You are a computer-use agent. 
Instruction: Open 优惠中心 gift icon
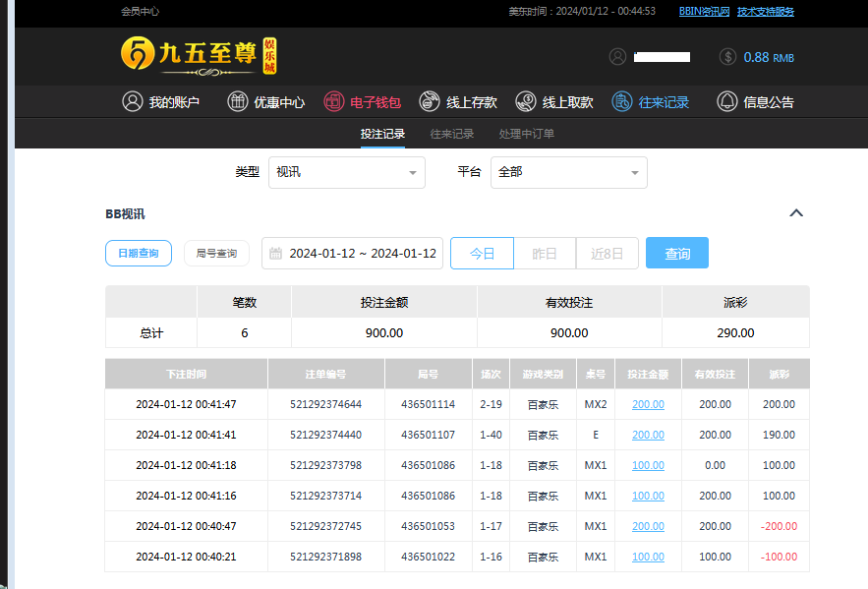click(x=237, y=101)
